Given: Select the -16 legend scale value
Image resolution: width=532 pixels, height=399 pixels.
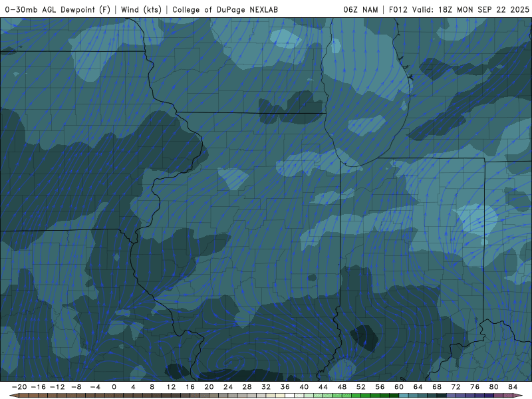Looking at the screenshot, I should [38, 387].
